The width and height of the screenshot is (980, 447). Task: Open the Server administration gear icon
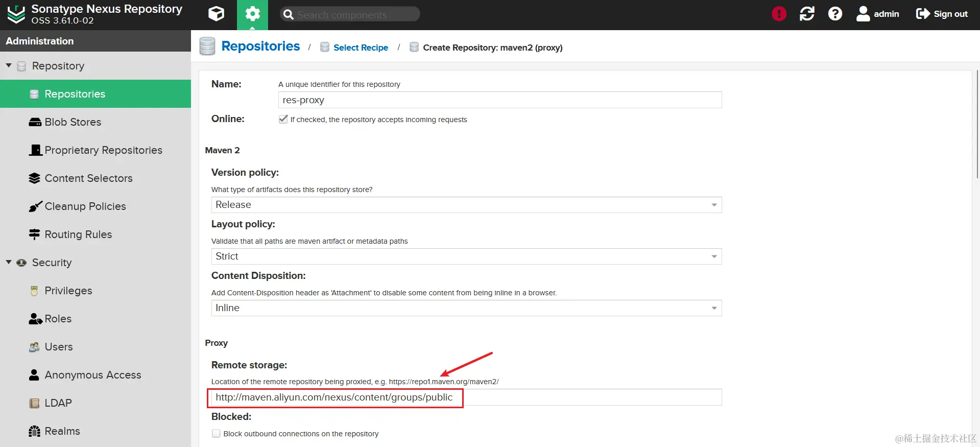coord(252,14)
